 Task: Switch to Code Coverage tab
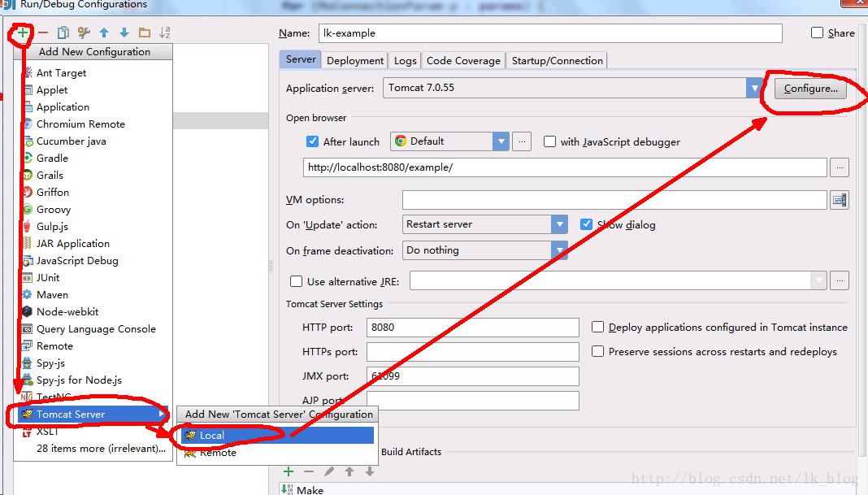463,60
